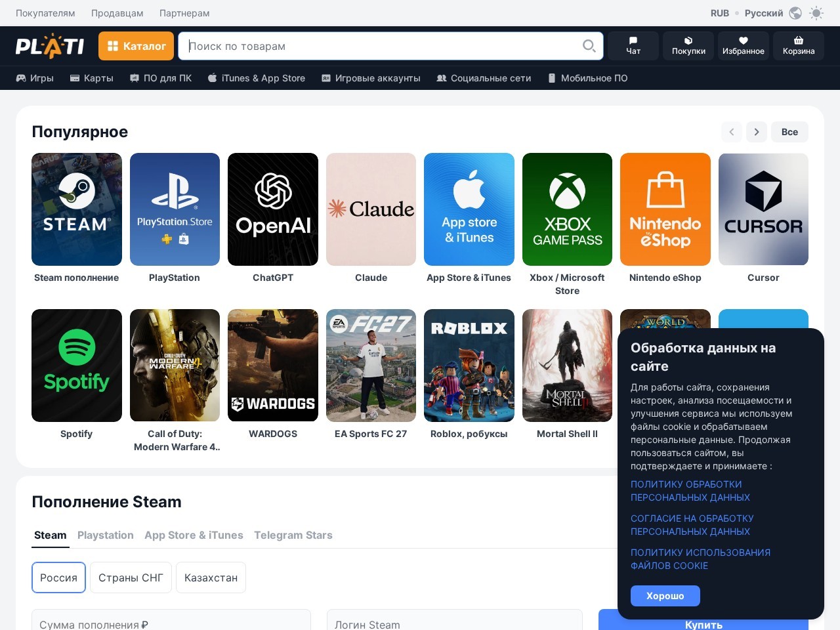Open Избранное favorites
840x630 pixels.
pyautogui.click(x=744, y=46)
